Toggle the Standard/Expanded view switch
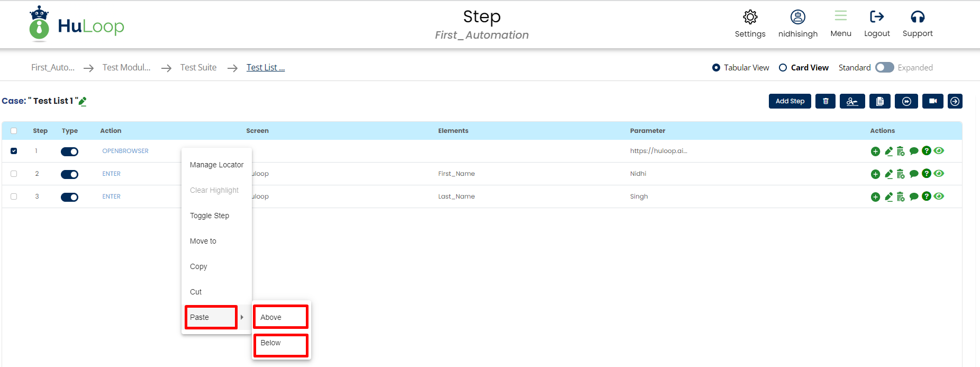Screen dimensions: 980x367 point(884,67)
